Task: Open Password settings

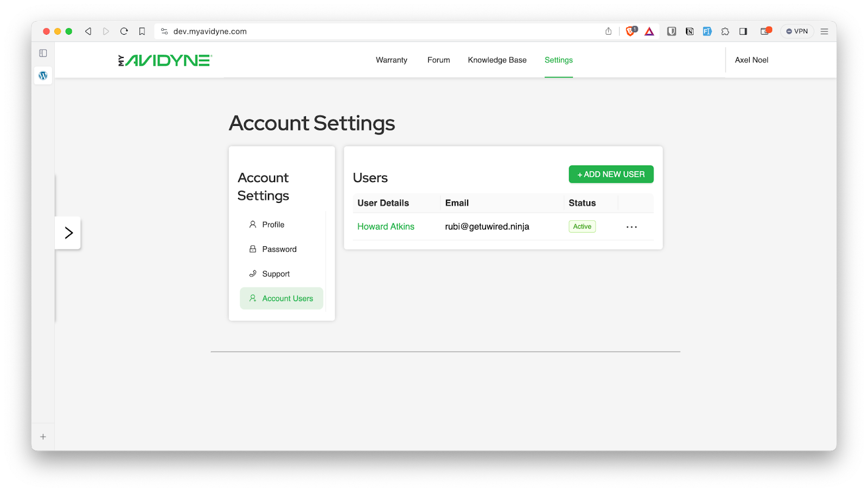Action: tap(282, 249)
